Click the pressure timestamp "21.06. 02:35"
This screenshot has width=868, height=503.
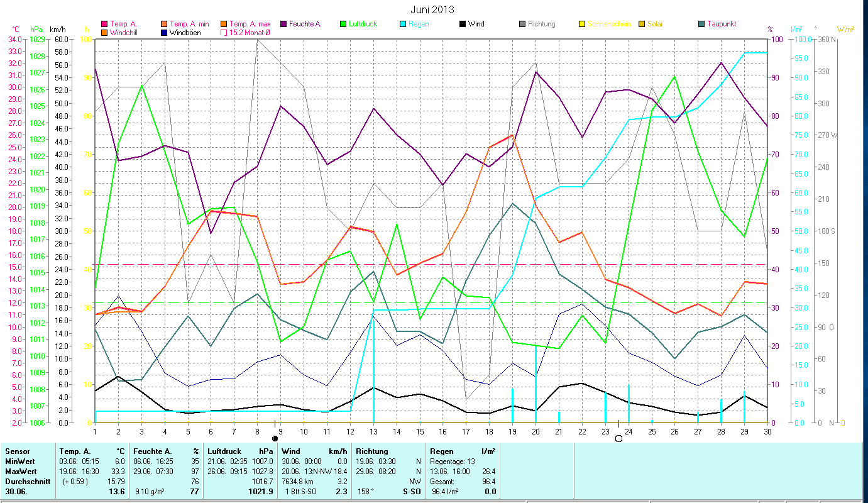click(229, 461)
